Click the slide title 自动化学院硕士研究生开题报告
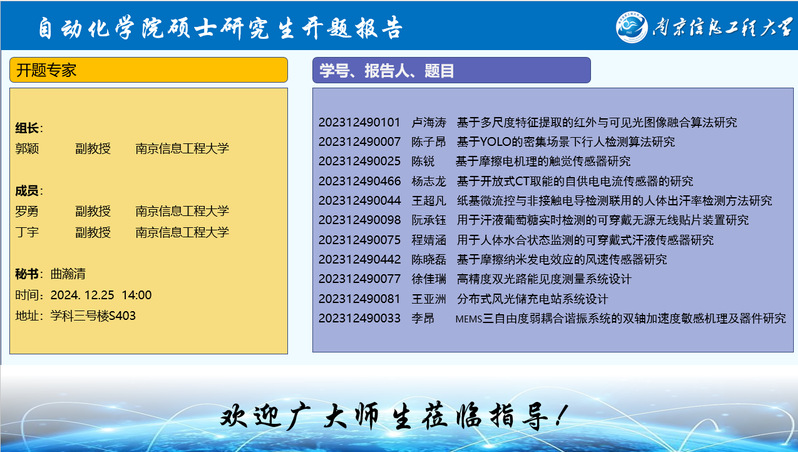The image size is (798, 452). point(220,27)
